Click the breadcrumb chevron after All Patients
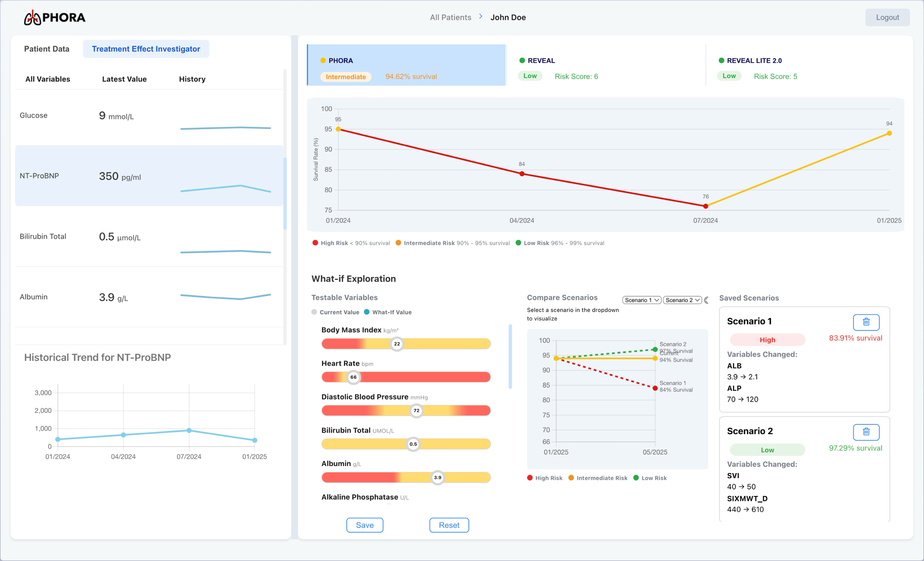Viewport: 924px width, 561px height. (x=480, y=17)
